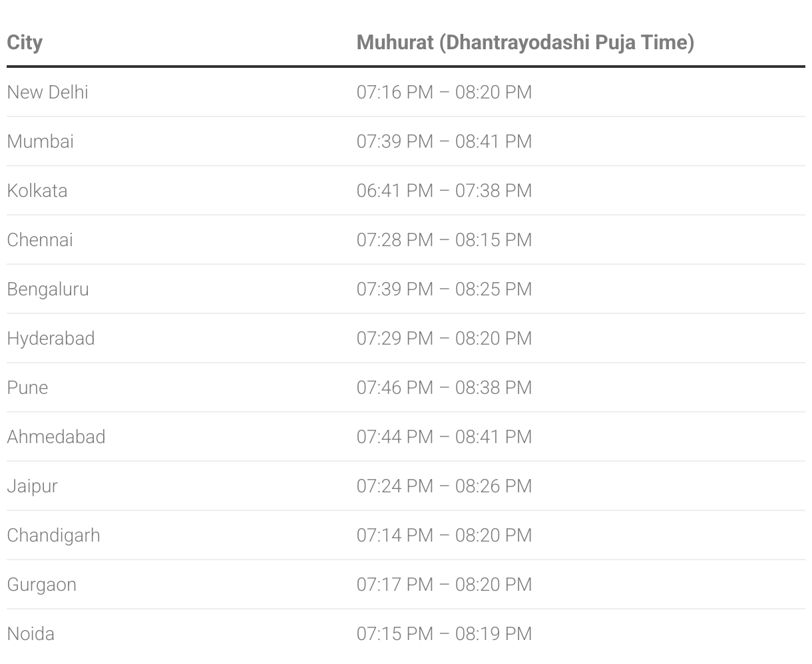
Task: Click Chandigarh in the city list
Action: (x=53, y=535)
